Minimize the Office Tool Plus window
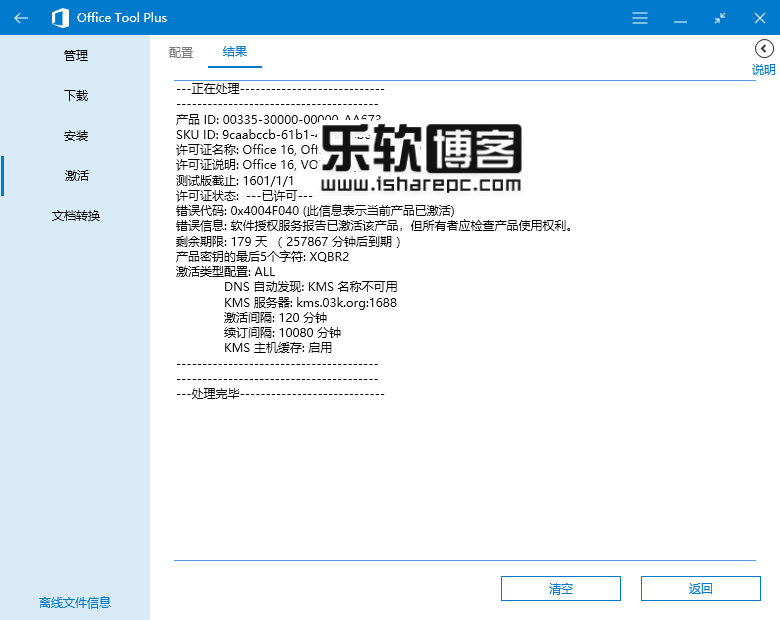The height and width of the screenshot is (620, 780). (680, 22)
